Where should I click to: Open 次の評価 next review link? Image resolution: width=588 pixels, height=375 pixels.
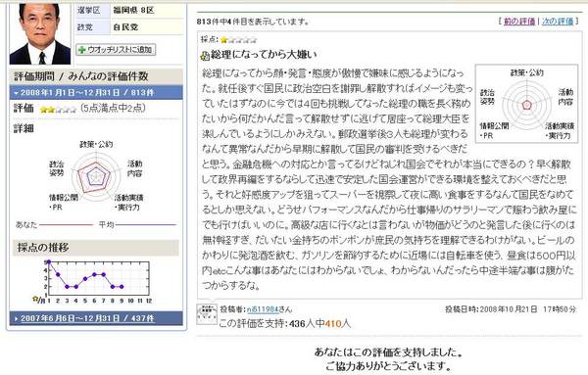(558, 22)
